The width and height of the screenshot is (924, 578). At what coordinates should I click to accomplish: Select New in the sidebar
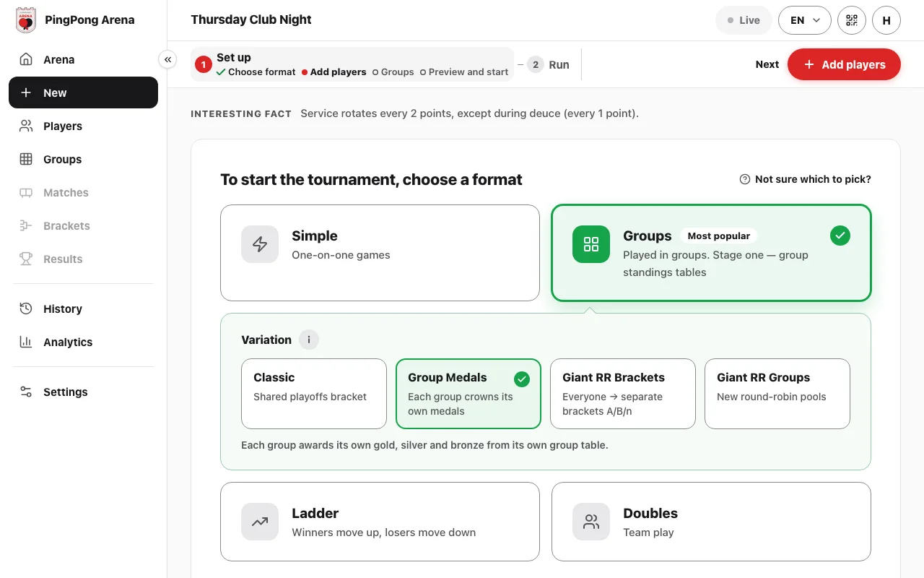click(83, 92)
